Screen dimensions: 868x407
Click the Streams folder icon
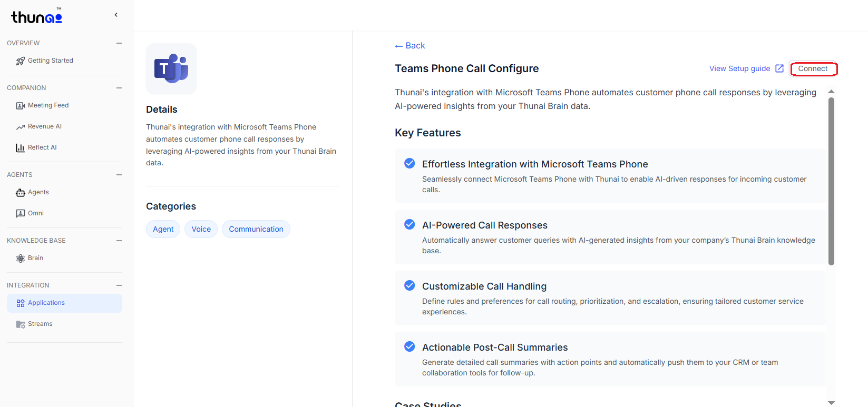point(21,324)
